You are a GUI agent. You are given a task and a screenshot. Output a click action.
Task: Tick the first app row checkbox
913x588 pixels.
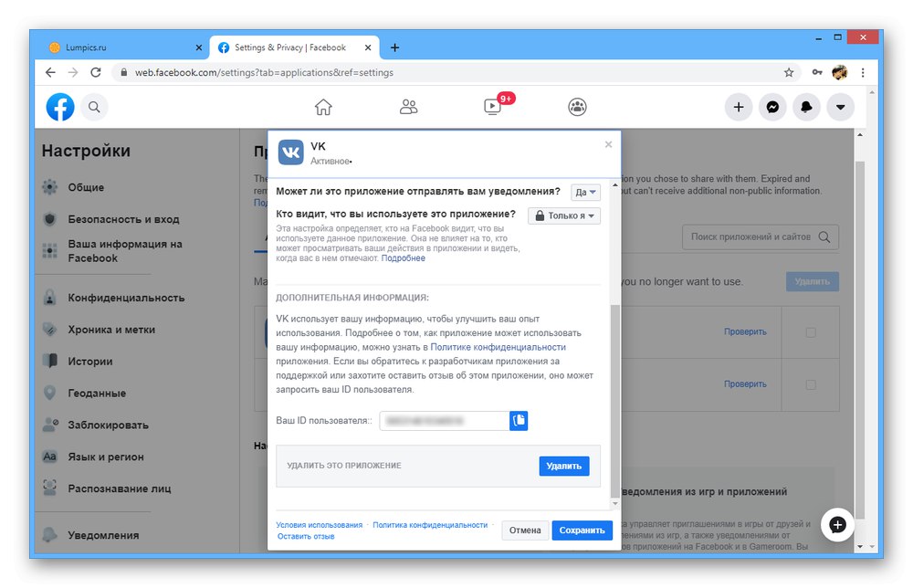[811, 332]
